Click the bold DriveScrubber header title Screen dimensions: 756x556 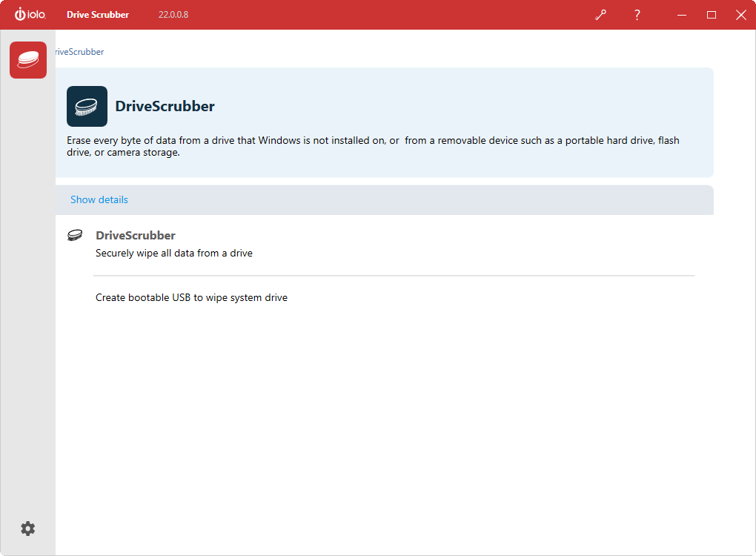point(165,106)
